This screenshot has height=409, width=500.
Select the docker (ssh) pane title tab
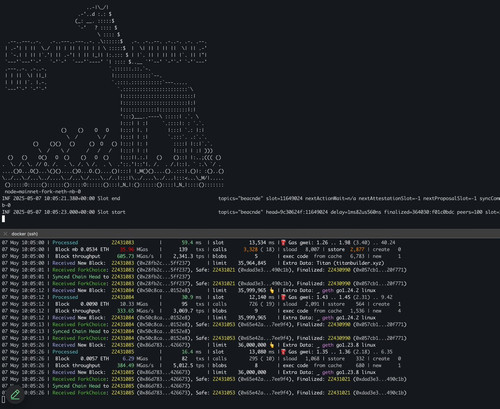click(x=24, y=234)
